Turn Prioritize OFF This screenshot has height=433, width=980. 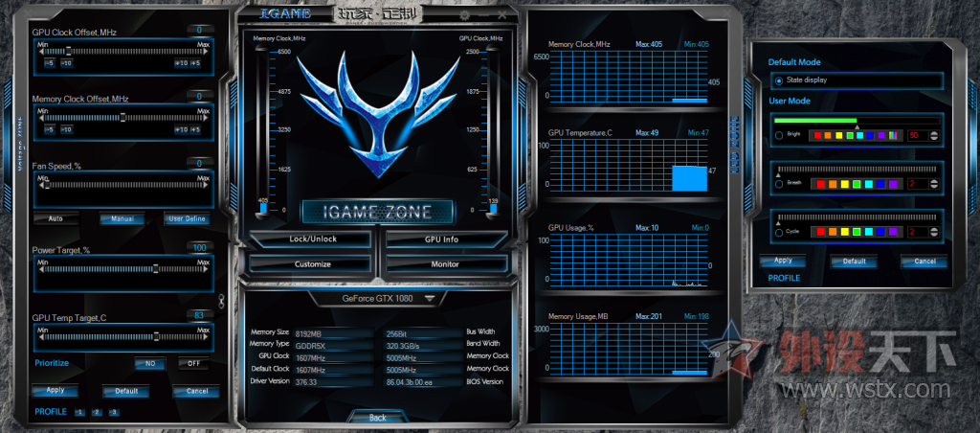[x=193, y=363]
